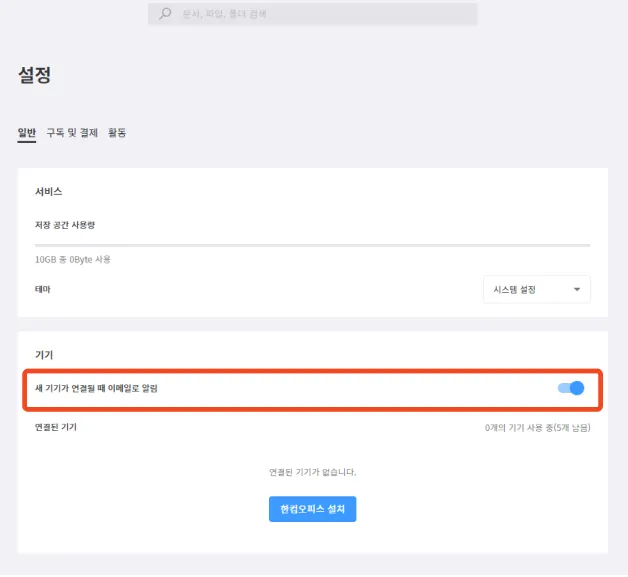Disable new device email notification toggle
The width and height of the screenshot is (628, 577).
tap(570, 388)
